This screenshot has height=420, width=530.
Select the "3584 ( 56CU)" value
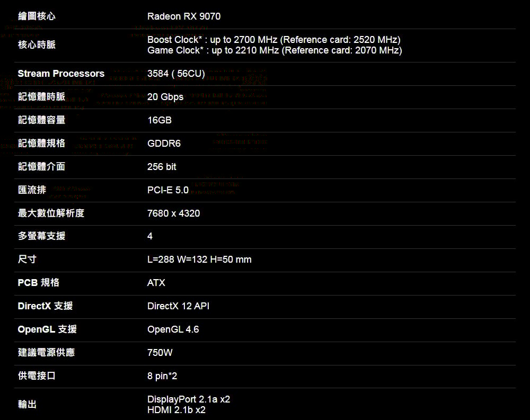click(176, 74)
